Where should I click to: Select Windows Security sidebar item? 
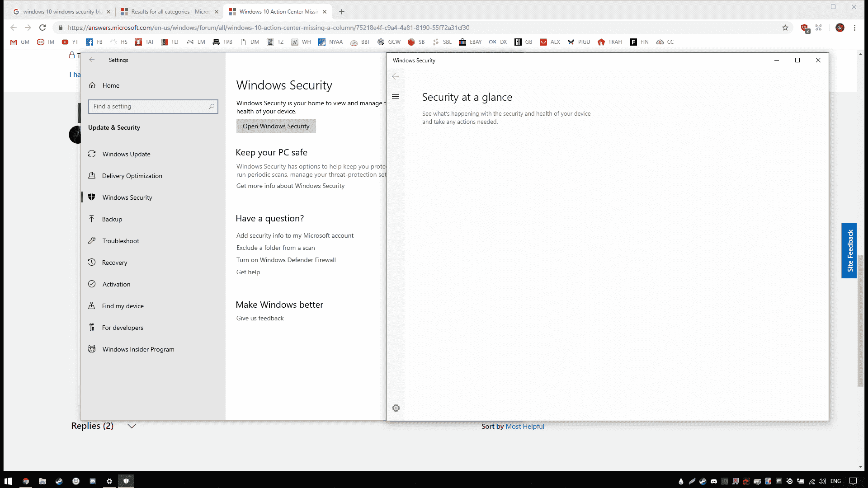tap(153, 197)
